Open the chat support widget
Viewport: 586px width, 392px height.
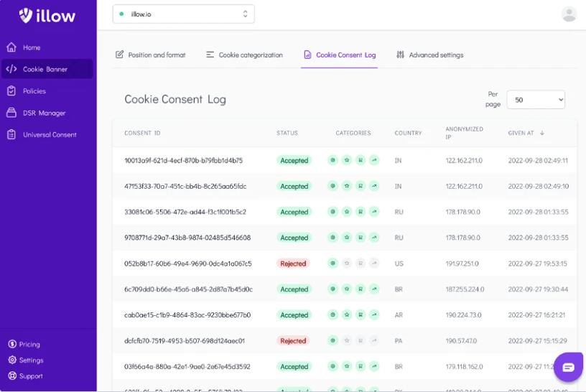coord(568,367)
